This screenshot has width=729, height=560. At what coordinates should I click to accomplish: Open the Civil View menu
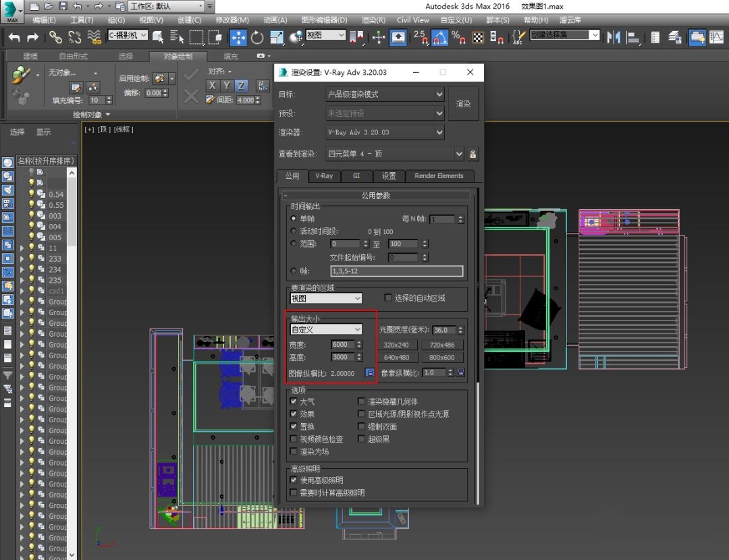point(413,20)
